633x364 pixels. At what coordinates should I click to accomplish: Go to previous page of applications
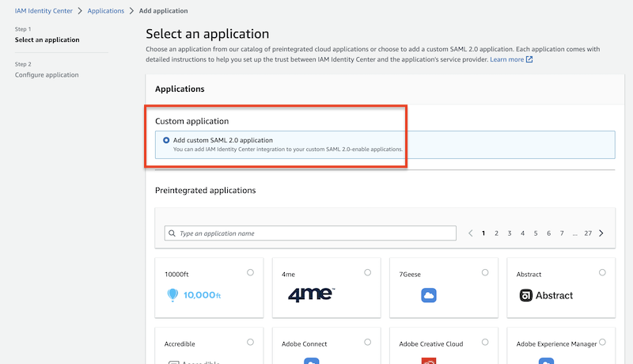pos(470,233)
